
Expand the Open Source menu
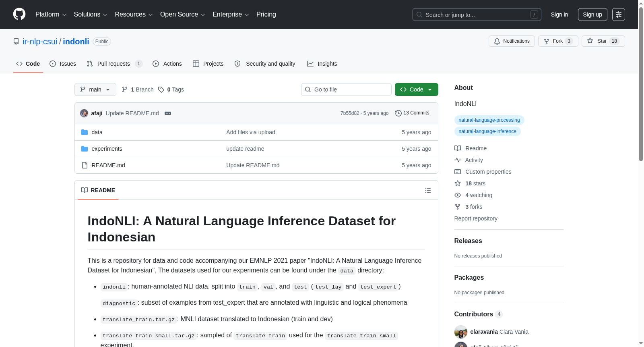pyautogui.click(x=183, y=15)
